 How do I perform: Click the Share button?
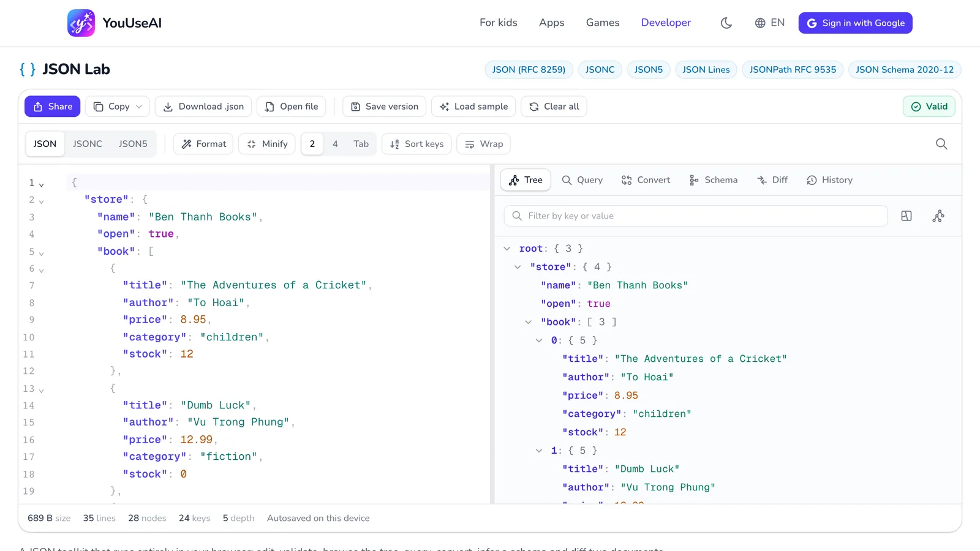(53, 107)
